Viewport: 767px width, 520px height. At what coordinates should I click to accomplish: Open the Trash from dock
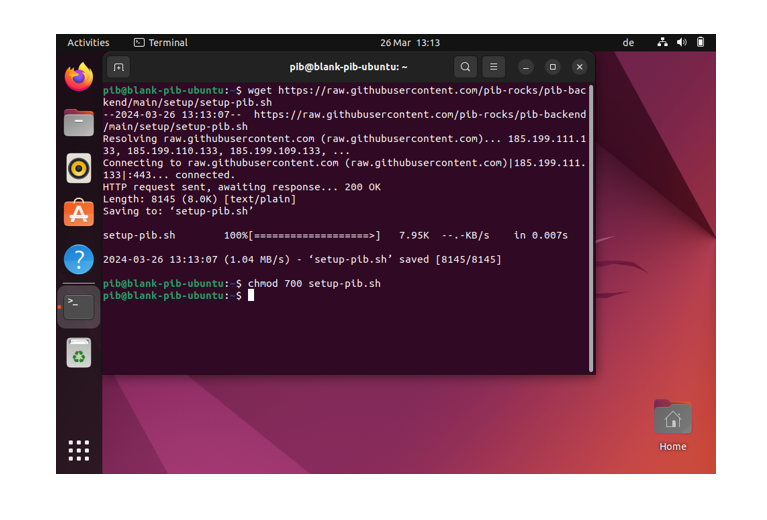pos(79,352)
